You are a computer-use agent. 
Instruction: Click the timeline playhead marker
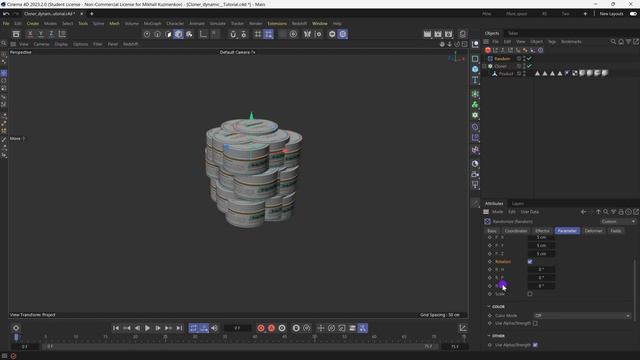(16, 337)
